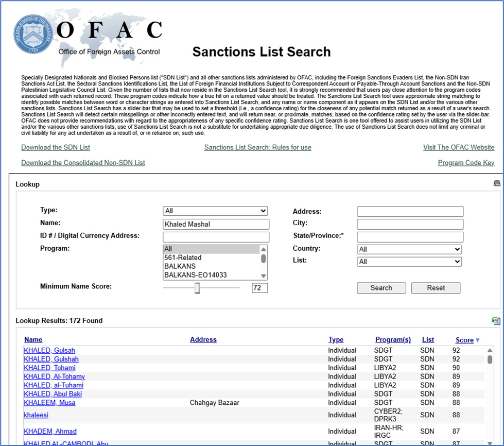This screenshot has width=504, height=446.
Task: Click the Name input field
Action: click(x=216, y=224)
